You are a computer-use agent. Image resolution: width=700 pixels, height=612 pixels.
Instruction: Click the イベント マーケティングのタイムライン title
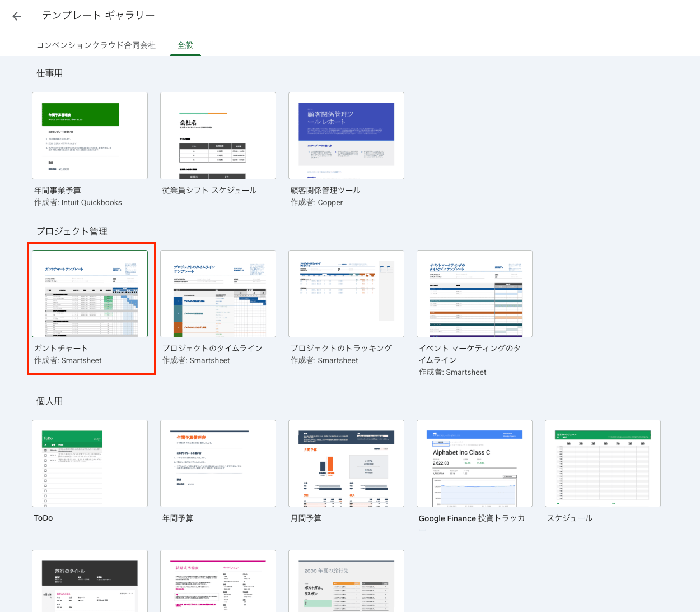pyautogui.click(x=470, y=354)
